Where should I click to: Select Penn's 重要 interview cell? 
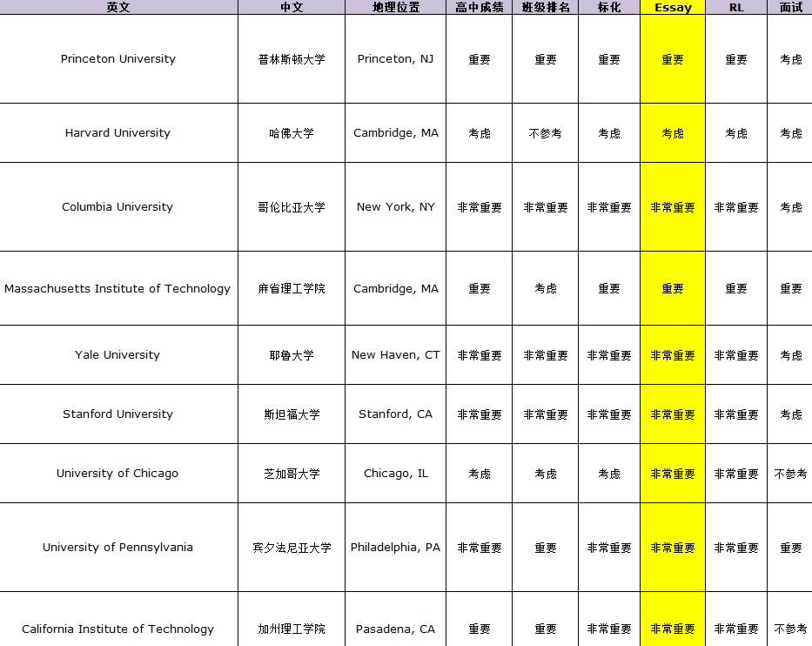tap(789, 547)
